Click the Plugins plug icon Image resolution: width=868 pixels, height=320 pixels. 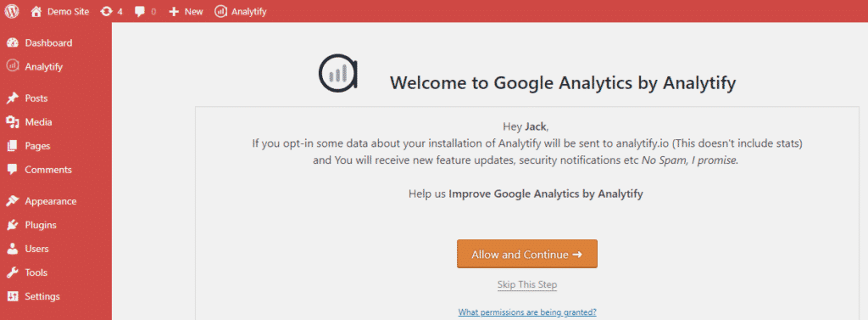pyautogui.click(x=12, y=225)
